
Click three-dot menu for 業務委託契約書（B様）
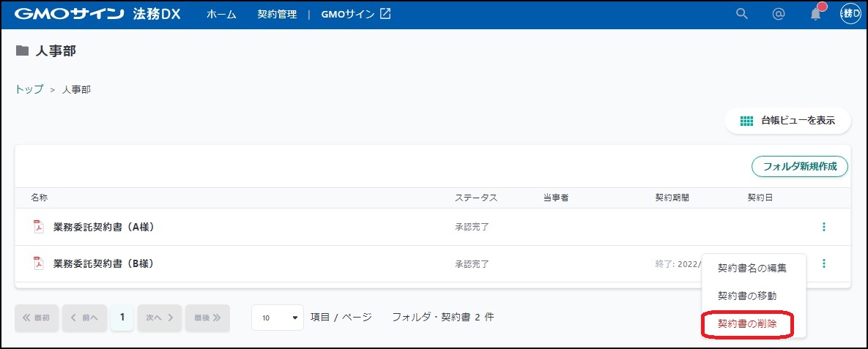point(824,263)
